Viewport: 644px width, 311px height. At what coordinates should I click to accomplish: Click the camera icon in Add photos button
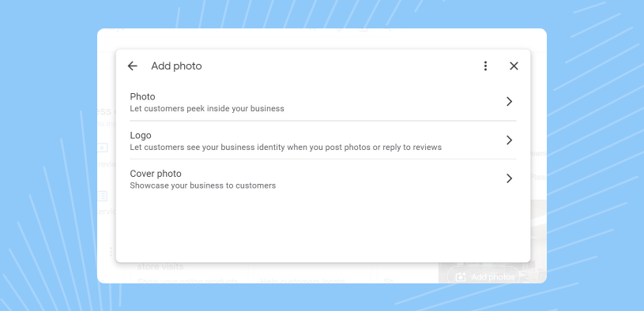point(461,277)
